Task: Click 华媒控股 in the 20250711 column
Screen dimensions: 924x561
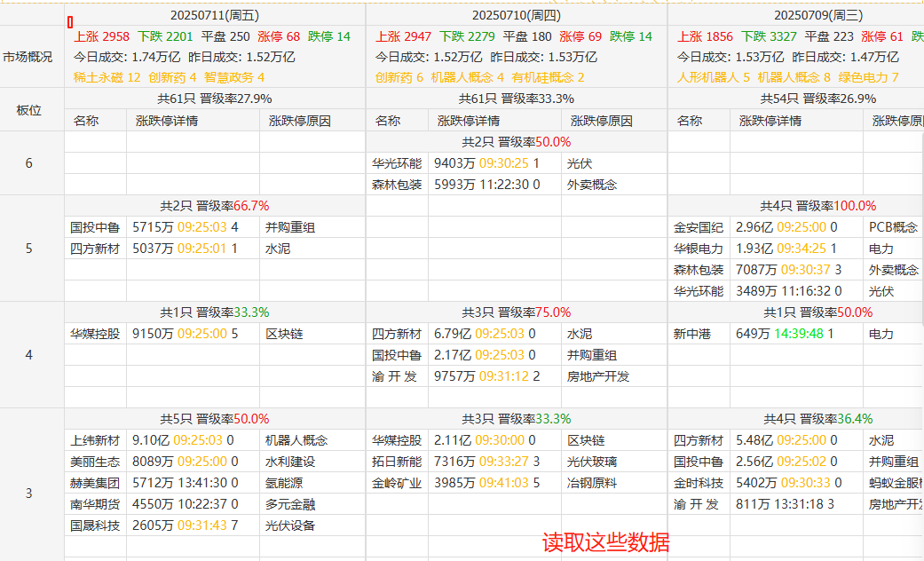Action: (95, 334)
